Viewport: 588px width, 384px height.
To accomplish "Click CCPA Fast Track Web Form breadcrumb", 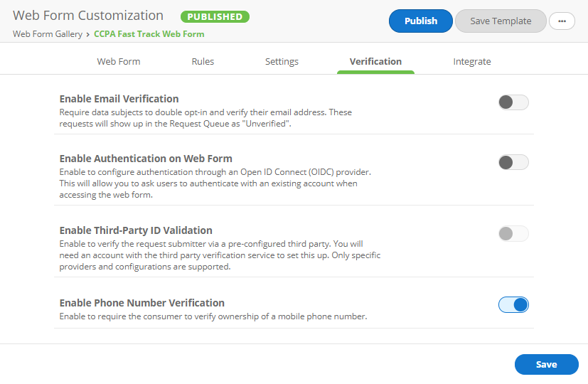I will (149, 34).
